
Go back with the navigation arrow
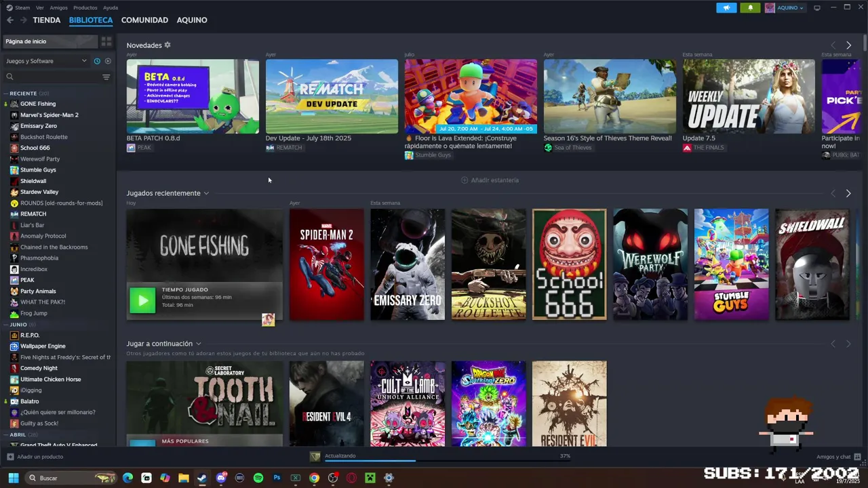pyautogui.click(x=9, y=20)
